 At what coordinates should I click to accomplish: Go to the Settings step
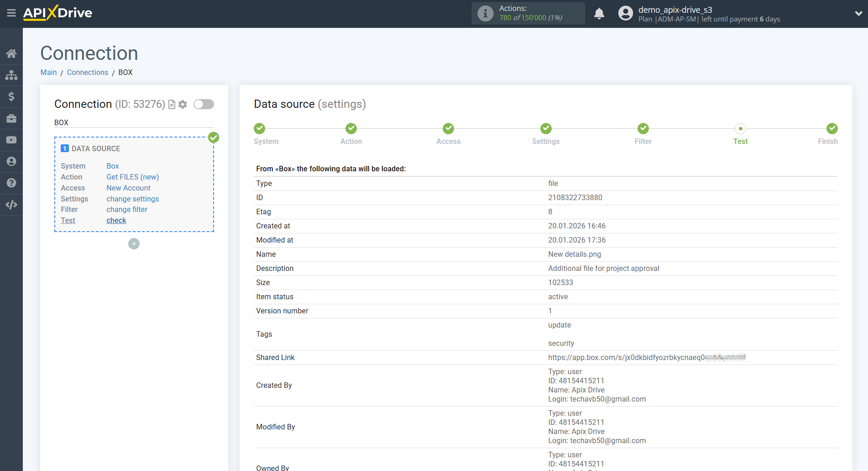click(546, 129)
